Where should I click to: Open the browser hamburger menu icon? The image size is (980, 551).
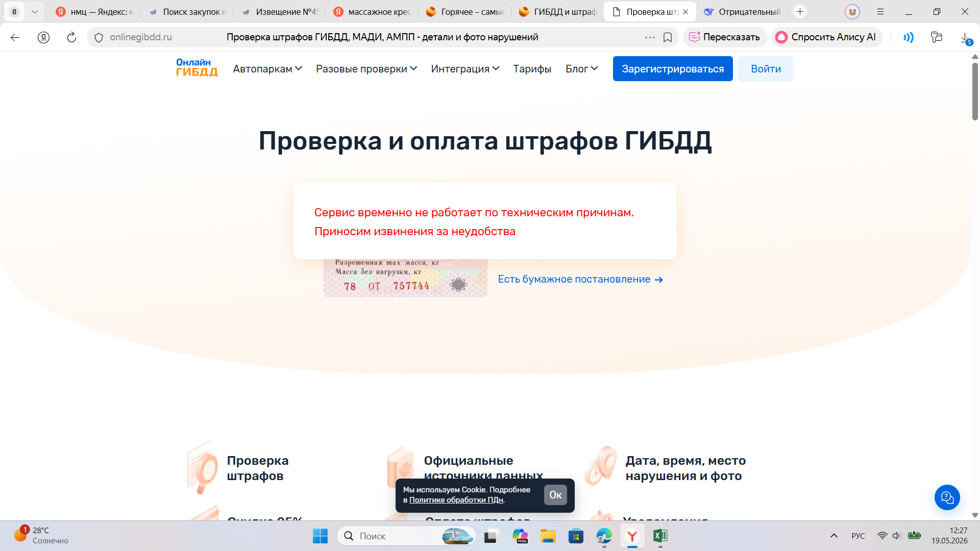click(x=880, y=12)
